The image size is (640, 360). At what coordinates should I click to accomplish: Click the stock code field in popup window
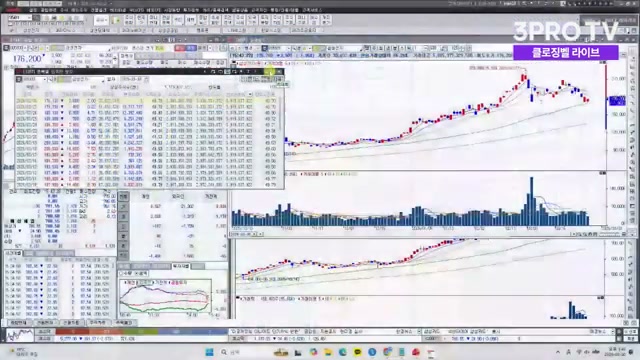point(32,79)
